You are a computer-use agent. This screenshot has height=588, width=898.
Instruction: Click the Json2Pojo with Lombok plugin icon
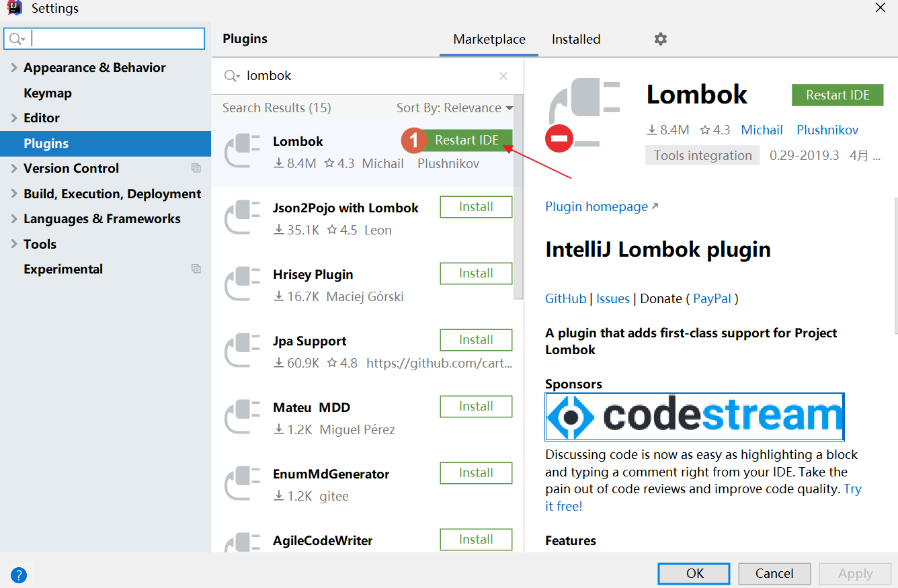point(242,218)
